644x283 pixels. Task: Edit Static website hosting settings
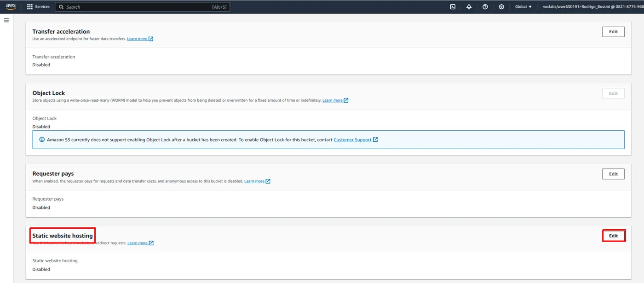[613, 236]
